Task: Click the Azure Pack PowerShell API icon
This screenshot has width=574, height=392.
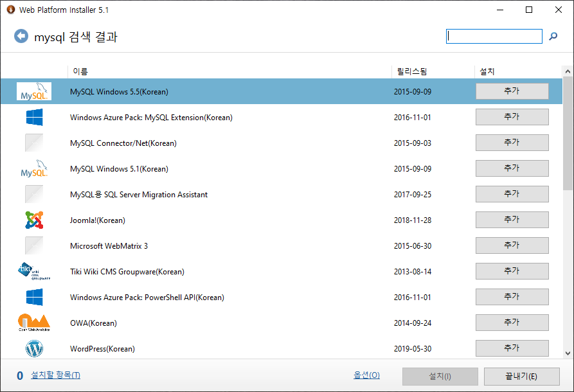Action: coord(35,297)
